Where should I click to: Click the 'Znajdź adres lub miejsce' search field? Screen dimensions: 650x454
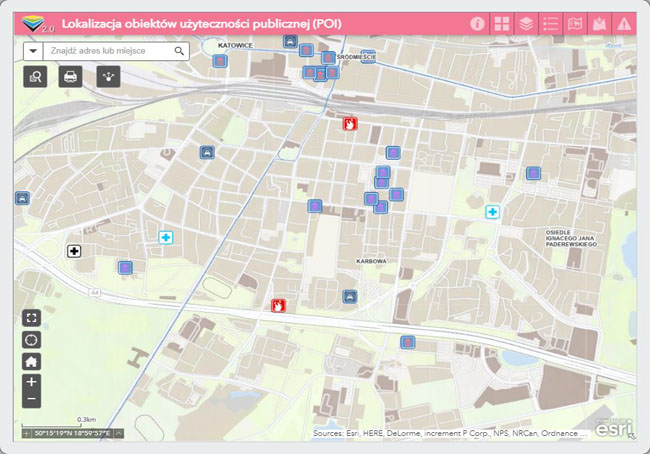(106, 50)
